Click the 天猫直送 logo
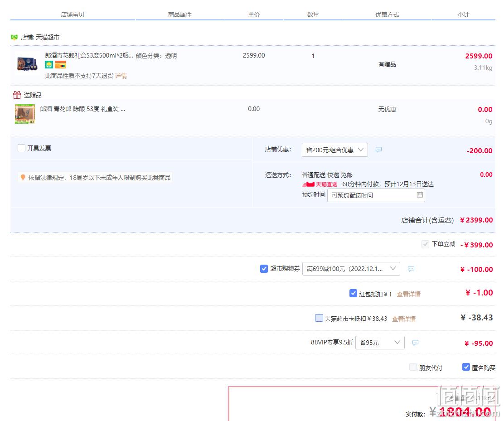Image resolution: width=504 pixels, height=421 pixels. click(320, 184)
